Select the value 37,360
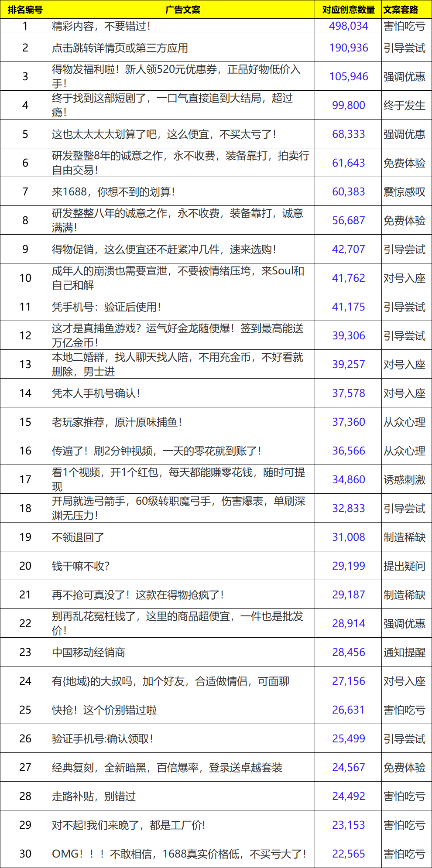 [349, 422]
